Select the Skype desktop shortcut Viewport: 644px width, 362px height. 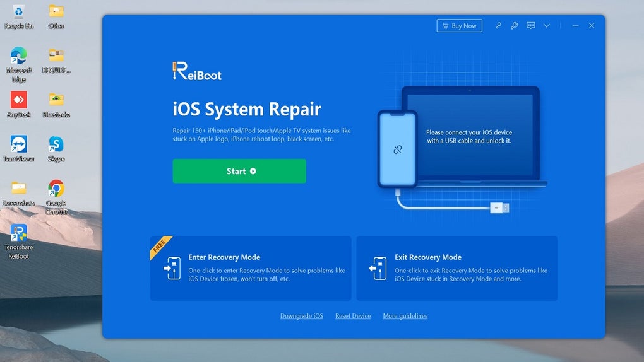point(56,149)
